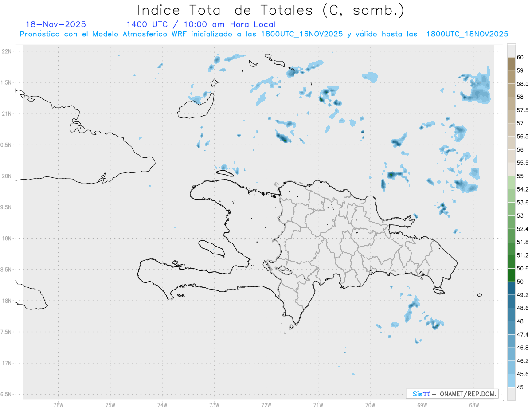Click the 'Pronostico con el Modelo Atmosferico WRF' line

264,34
